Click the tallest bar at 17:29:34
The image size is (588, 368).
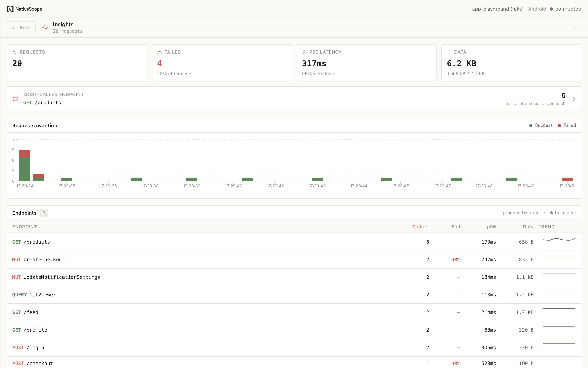(x=25, y=166)
